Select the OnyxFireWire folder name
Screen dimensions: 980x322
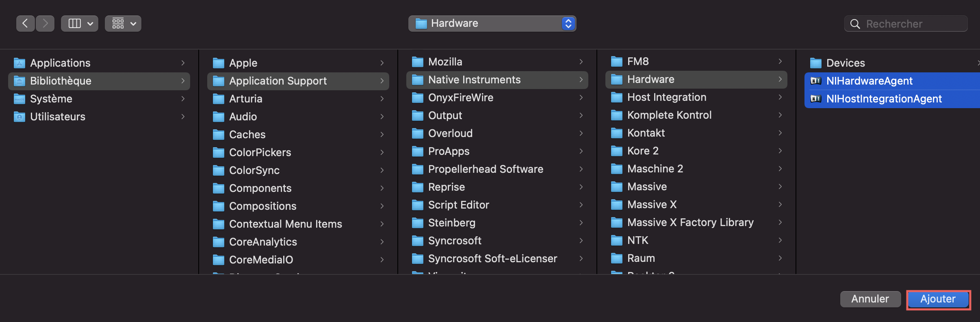coord(461,98)
